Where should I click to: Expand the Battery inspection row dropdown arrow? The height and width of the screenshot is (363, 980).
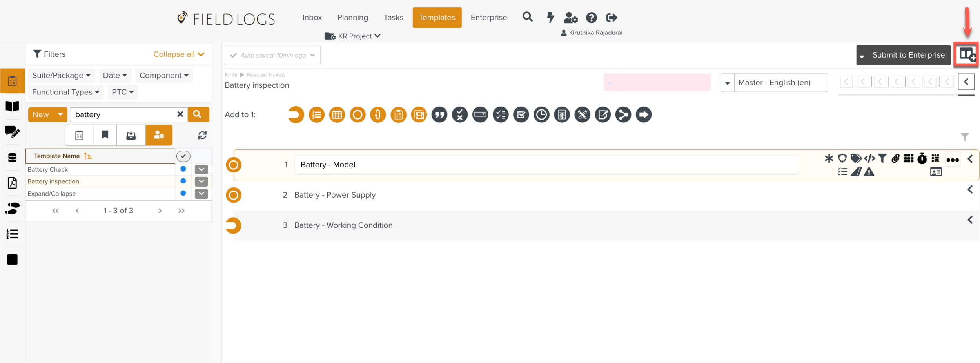pyautogui.click(x=201, y=181)
